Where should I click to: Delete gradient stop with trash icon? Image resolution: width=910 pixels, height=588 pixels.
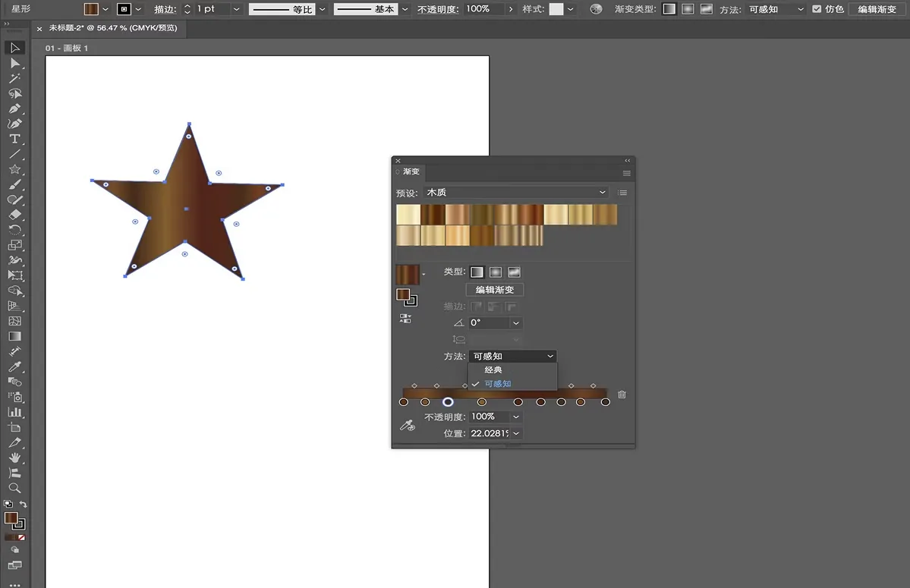pos(622,395)
